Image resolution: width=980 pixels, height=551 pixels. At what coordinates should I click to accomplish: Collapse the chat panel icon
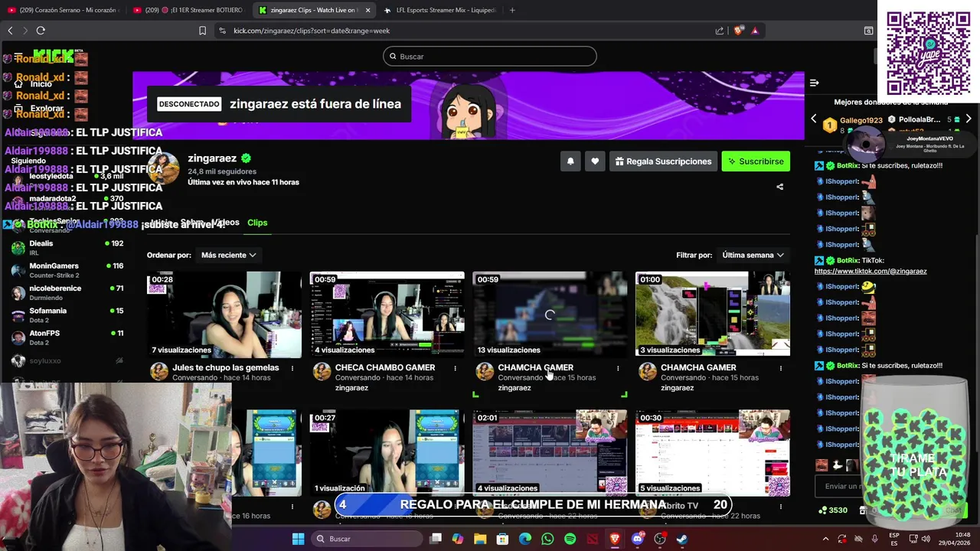[x=815, y=83]
